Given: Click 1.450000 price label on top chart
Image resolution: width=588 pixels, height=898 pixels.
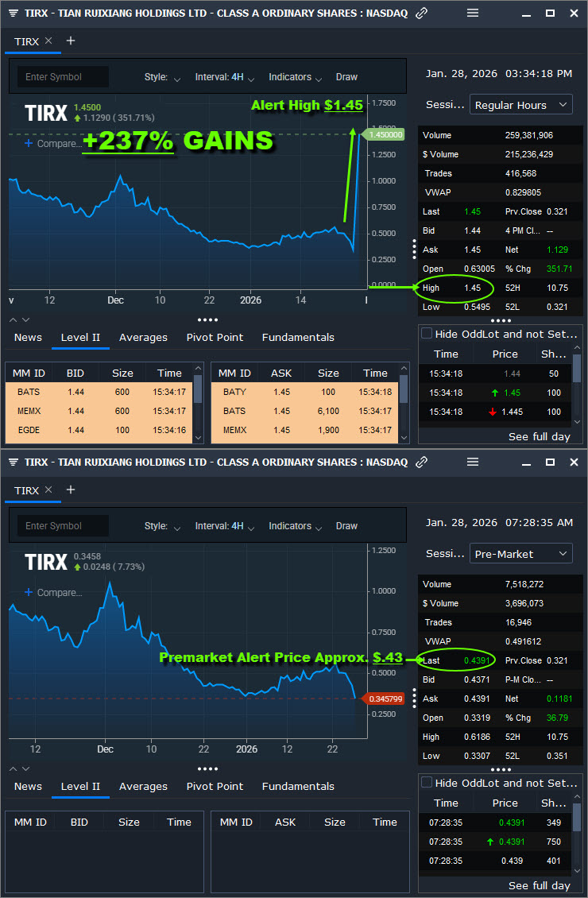Looking at the screenshot, I should tap(384, 134).
